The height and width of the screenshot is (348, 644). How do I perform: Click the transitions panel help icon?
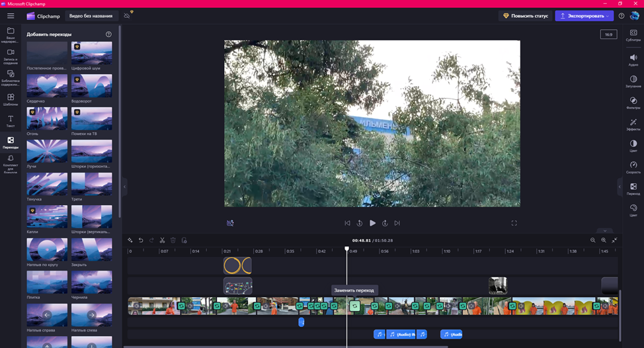pos(108,34)
